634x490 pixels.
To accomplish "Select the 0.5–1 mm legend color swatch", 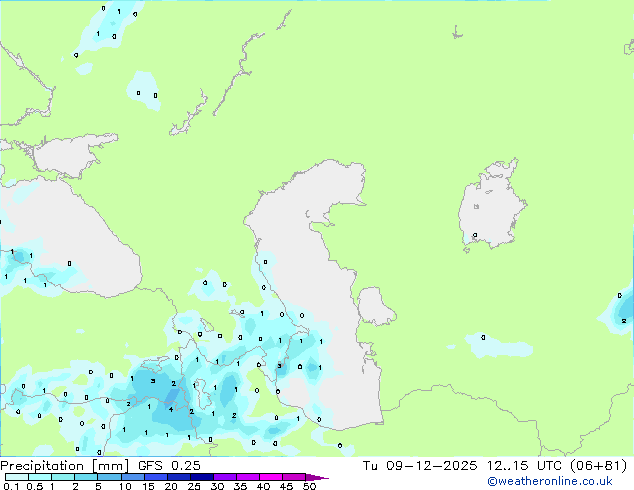I will coord(40,477).
